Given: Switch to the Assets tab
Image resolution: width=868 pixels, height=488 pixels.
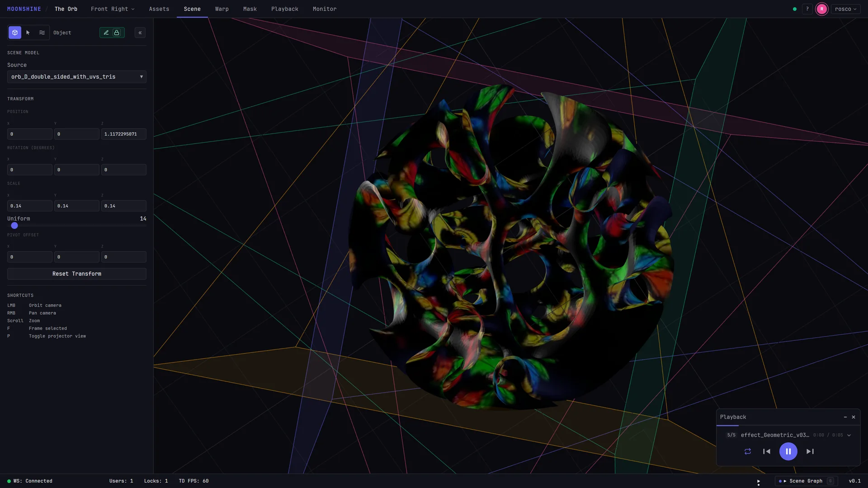Looking at the screenshot, I should tap(159, 9).
